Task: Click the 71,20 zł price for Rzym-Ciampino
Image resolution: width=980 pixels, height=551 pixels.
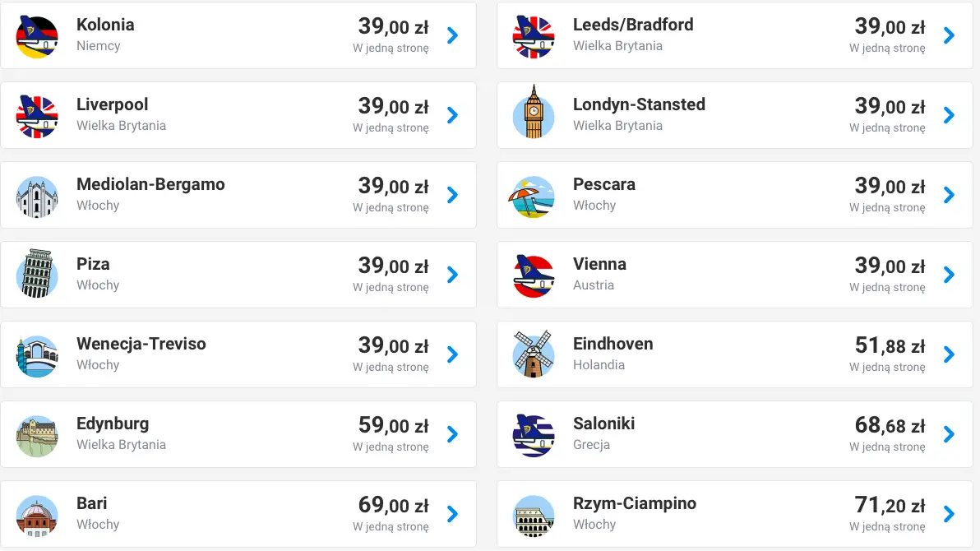Action: click(890, 504)
